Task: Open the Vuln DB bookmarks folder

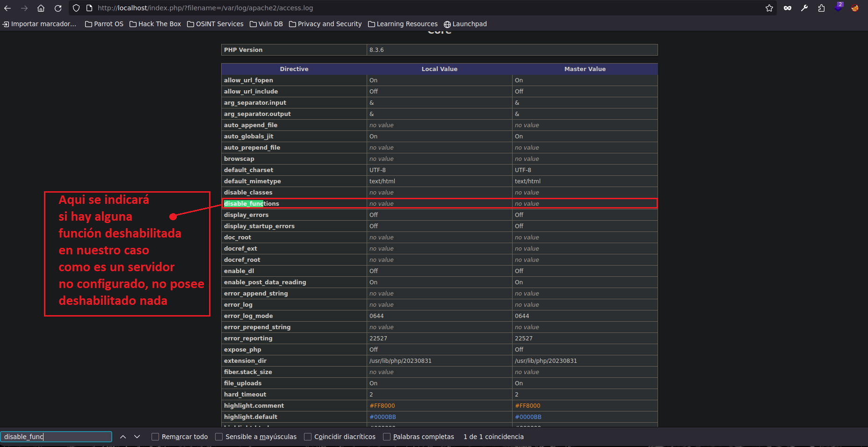Action: [x=266, y=24]
